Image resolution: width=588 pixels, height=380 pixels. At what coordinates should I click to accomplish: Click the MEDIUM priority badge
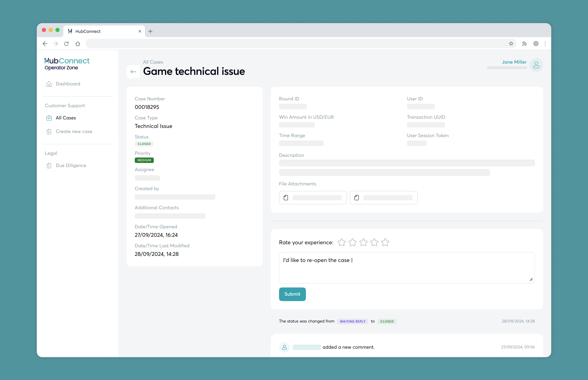click(x=144, y=160)
